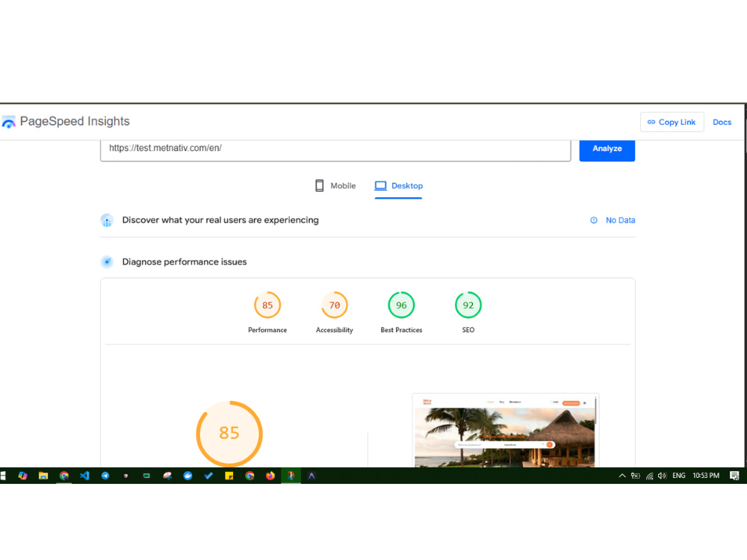Click the real users experience section icon
The width and height of the screenshot is (747, 560).
(107, 220)
